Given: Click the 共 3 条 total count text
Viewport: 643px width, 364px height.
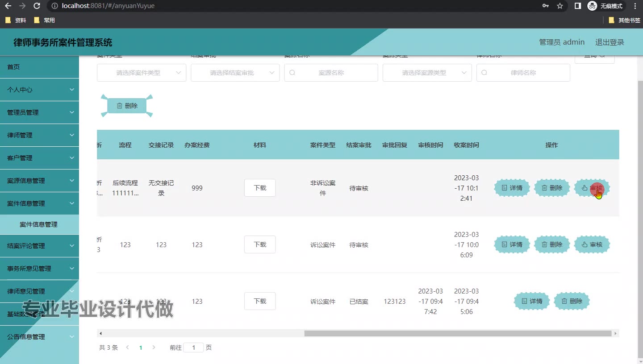Looking at the screenshot, I should click(x=109, y=347).
